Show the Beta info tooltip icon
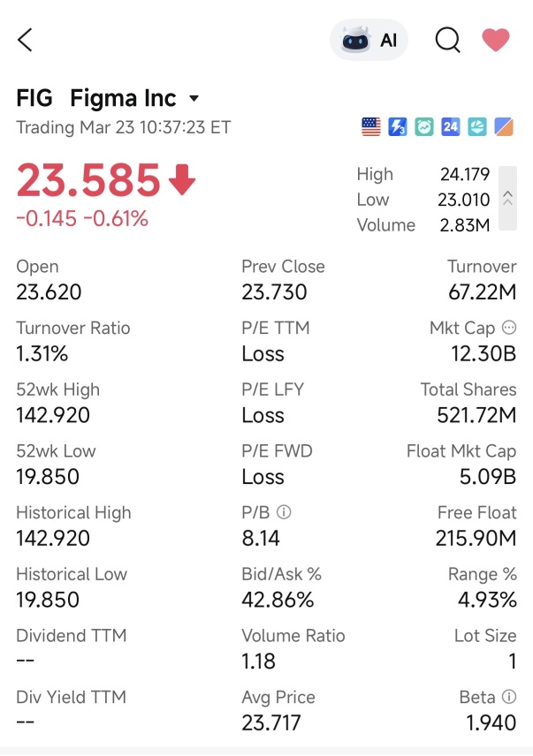533x756 pixels. tap(509, 696)
